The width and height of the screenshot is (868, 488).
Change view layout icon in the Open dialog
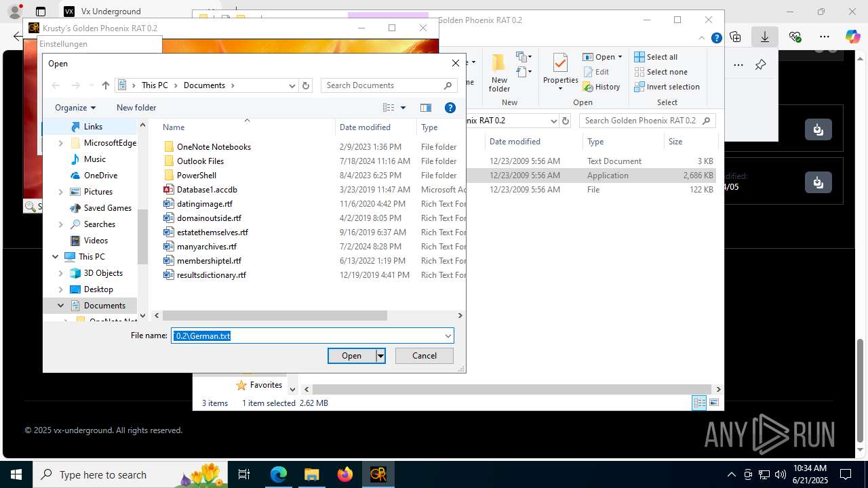point(389,108)
